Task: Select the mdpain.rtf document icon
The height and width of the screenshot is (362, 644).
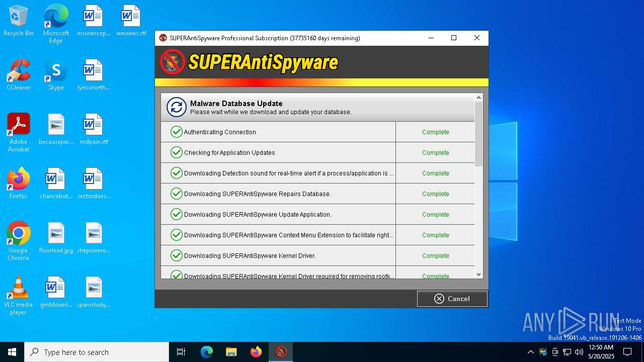Action: tap(94, 129)
